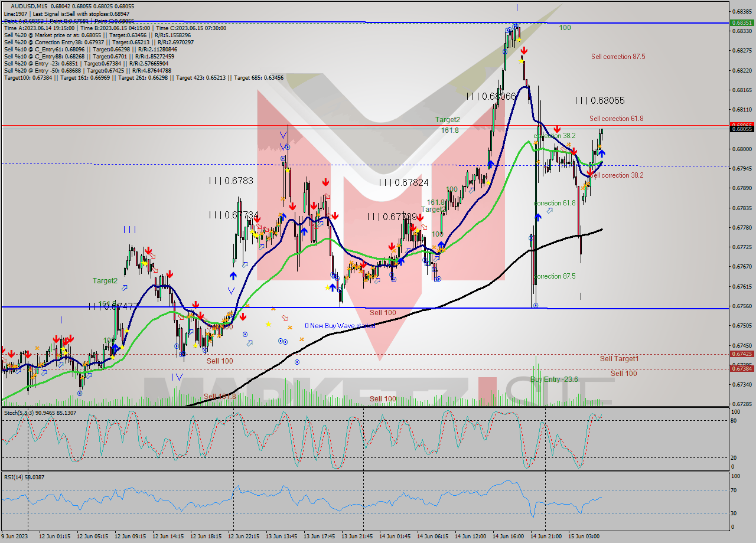The width and height of the screenshot is (756, 543).
Task: Click the 'Sell correction 87.5' label
Action: coord(618,57)
